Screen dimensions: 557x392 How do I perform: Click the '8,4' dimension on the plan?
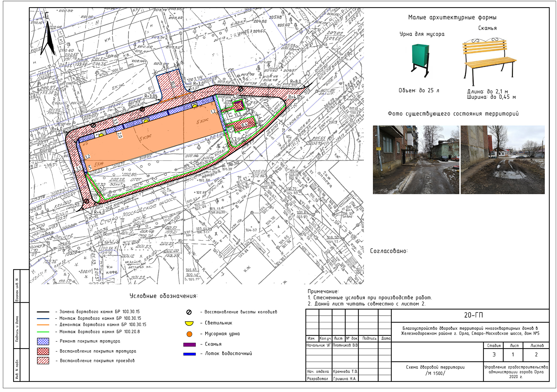coord(244,125)
